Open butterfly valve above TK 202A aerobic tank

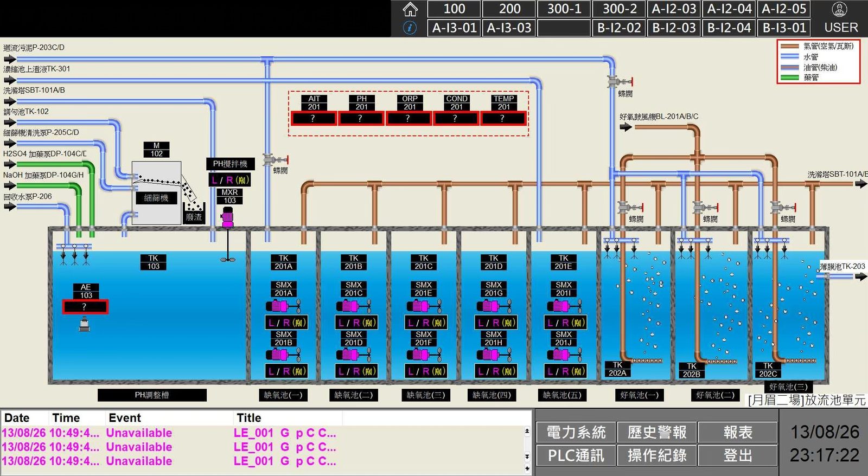(x=630, y=208)
